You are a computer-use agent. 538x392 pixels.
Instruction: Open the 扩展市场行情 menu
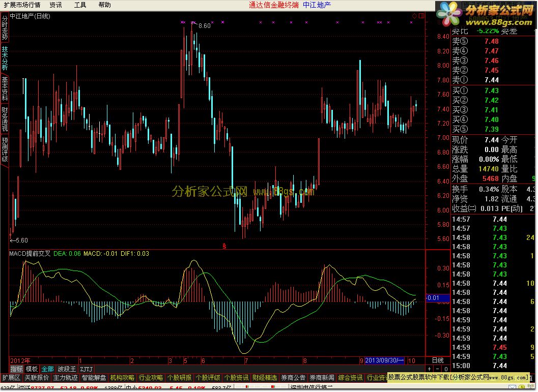tap(21, 5)
